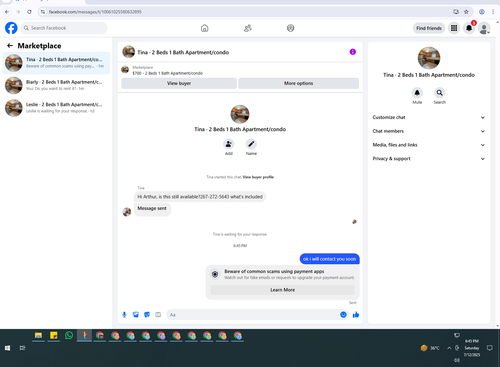500x367 pixels.
Task: Click into the Search Facebook field
Action: [64, 28]
